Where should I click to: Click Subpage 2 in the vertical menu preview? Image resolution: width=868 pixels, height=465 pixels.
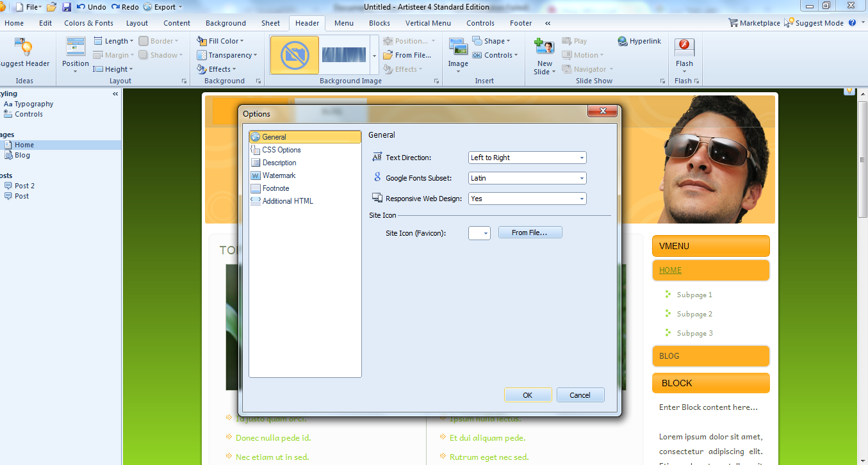[x=694, y=314]
